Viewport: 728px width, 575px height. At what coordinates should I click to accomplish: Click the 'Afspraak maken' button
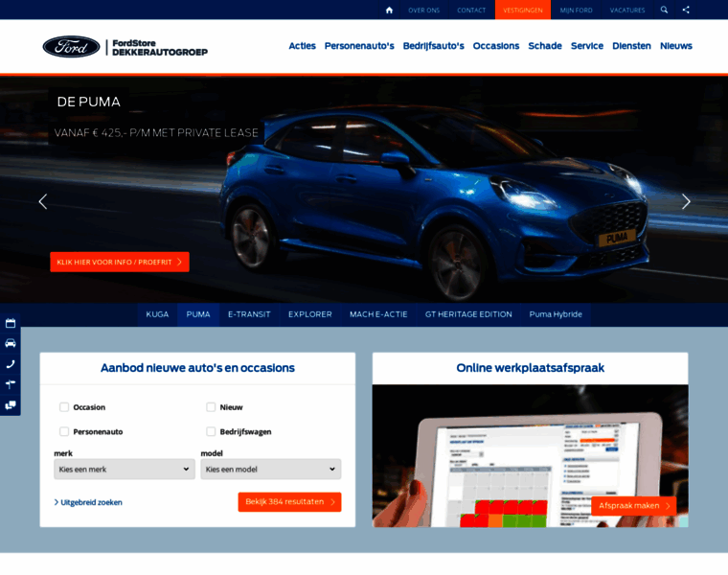pyautogui.click(x=634, y=506)
